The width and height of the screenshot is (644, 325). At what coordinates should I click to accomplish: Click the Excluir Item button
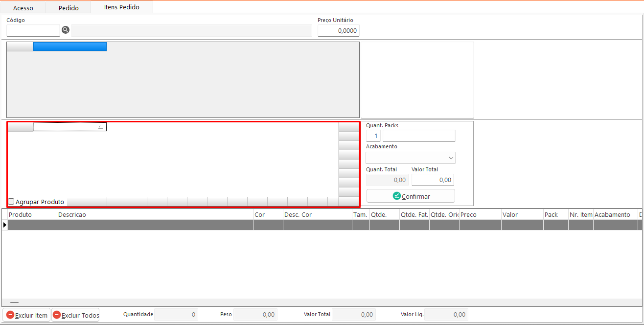point(26,315)
